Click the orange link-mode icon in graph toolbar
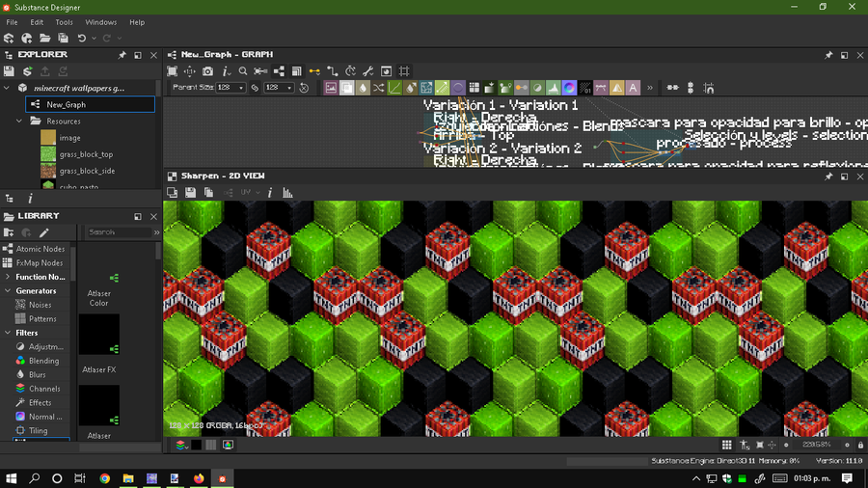The image size is (868, 488). coord(314,71)
